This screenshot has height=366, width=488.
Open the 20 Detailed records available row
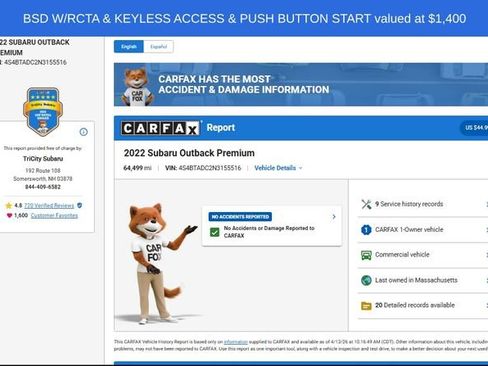coord(423,306)
